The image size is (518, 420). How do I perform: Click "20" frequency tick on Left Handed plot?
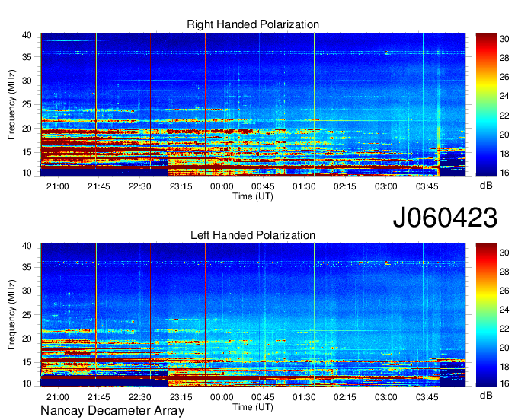point(27,339)
